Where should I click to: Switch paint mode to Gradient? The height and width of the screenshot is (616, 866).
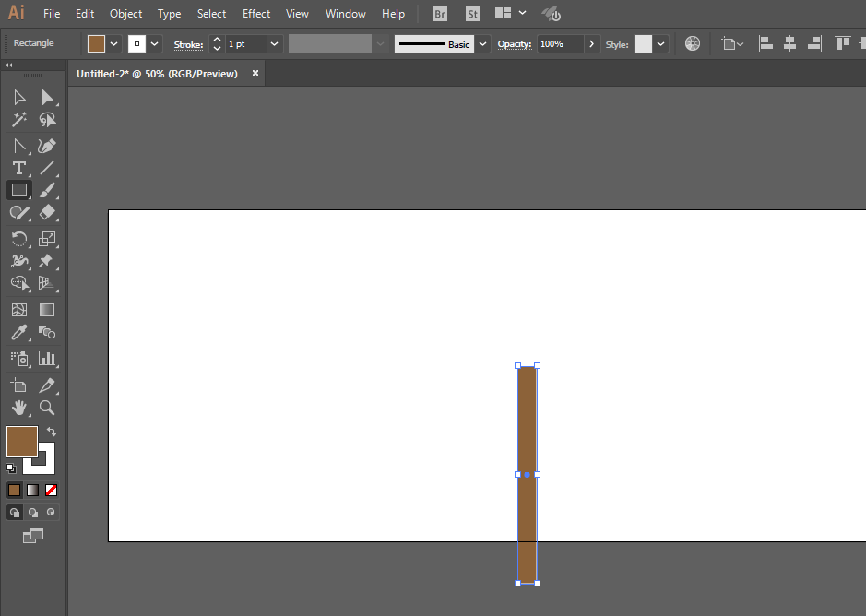(x=33, y=490)
